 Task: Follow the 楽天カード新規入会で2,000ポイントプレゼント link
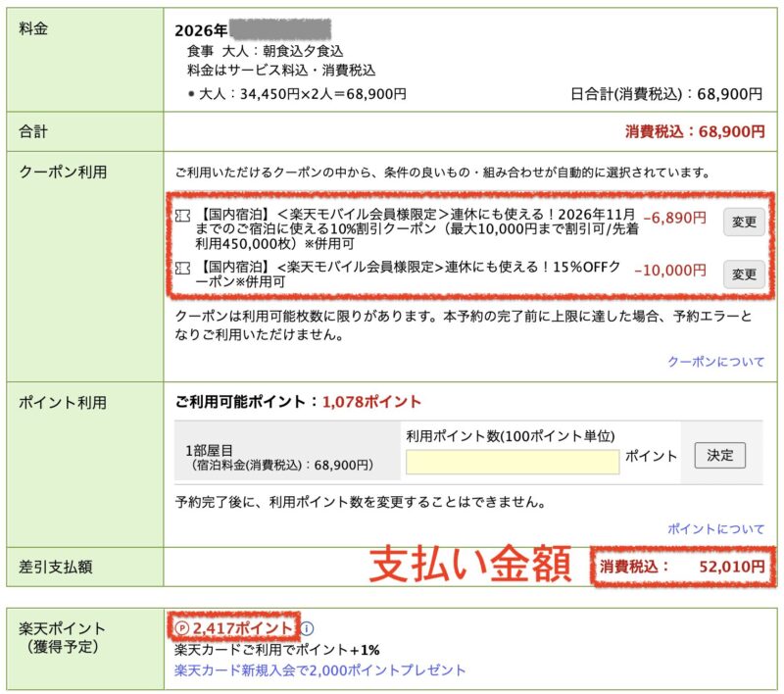click(x=319, y=670)
